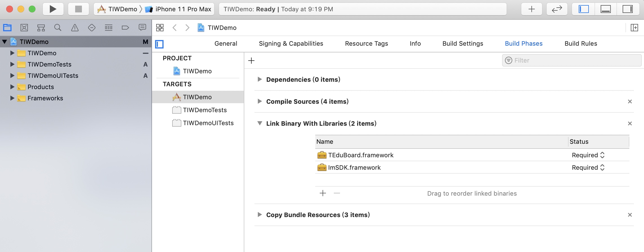Switch to the General tab

coord(226,43)
